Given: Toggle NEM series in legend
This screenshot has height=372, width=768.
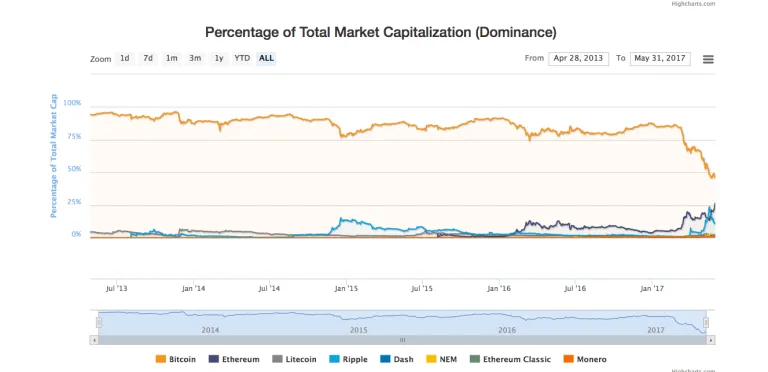Looking at the screenshot, I should (441, 359).
